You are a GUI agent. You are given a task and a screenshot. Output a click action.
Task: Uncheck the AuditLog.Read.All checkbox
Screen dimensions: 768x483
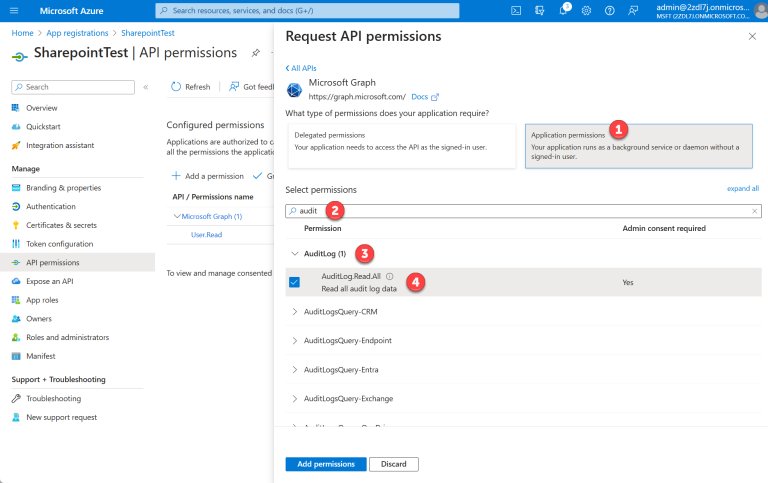294,282
